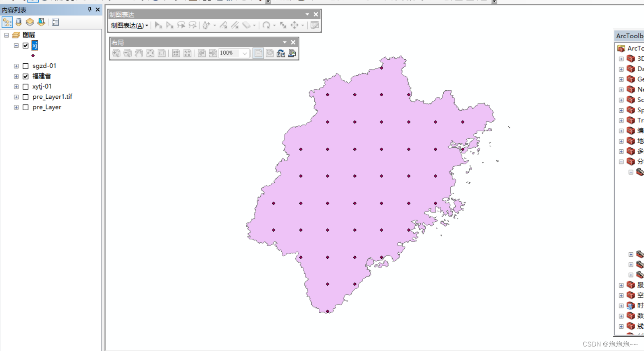
Task: Switch to List By Selection view
Action: coord(41,22)
